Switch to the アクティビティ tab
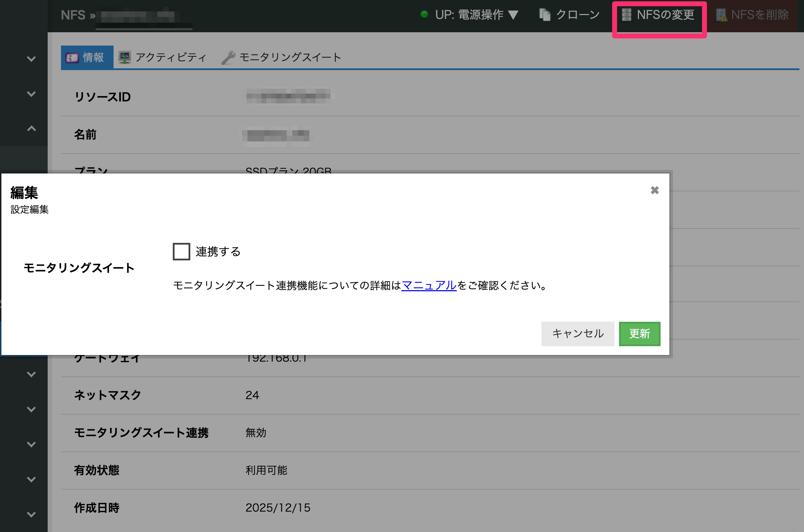The width and height of the screenshot is (804, 532). [170, 57]
